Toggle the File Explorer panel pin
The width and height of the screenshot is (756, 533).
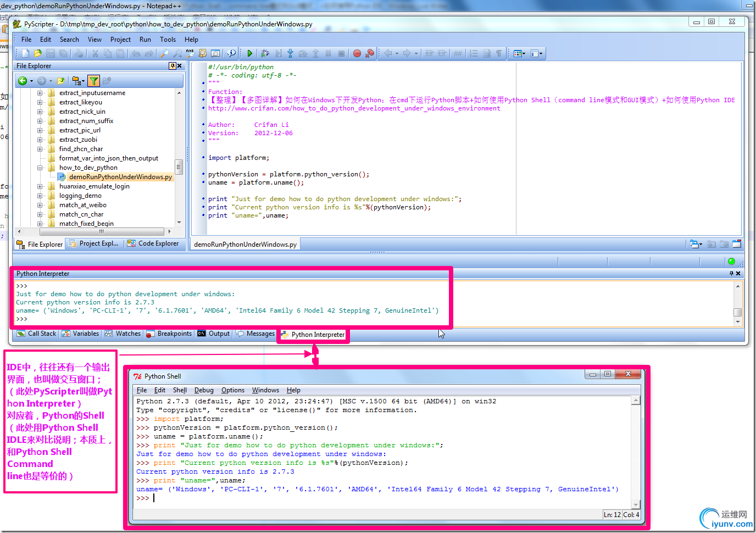point(172,66)
